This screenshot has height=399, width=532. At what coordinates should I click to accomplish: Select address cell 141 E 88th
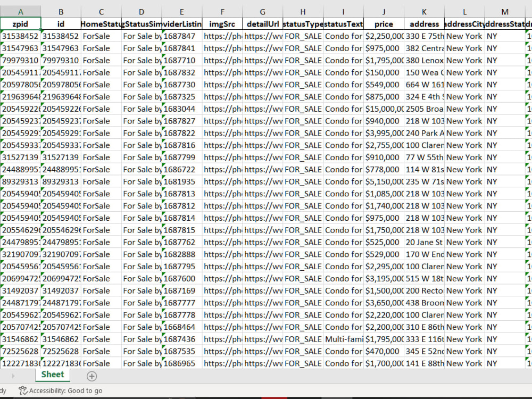pyautogui.click(x=424, y=363)
